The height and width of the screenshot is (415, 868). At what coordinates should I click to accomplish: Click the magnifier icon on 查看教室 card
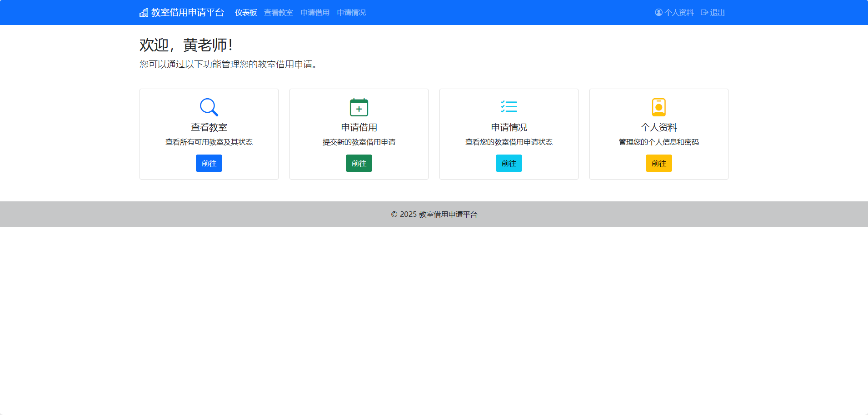coord(209,107)
